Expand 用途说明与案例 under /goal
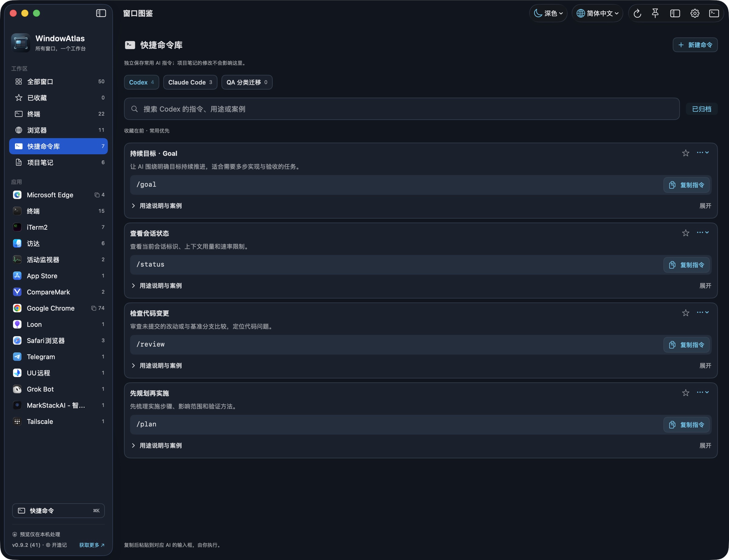Screen dimensions: 729x560 pyautogui.click(x=157, y=206)
